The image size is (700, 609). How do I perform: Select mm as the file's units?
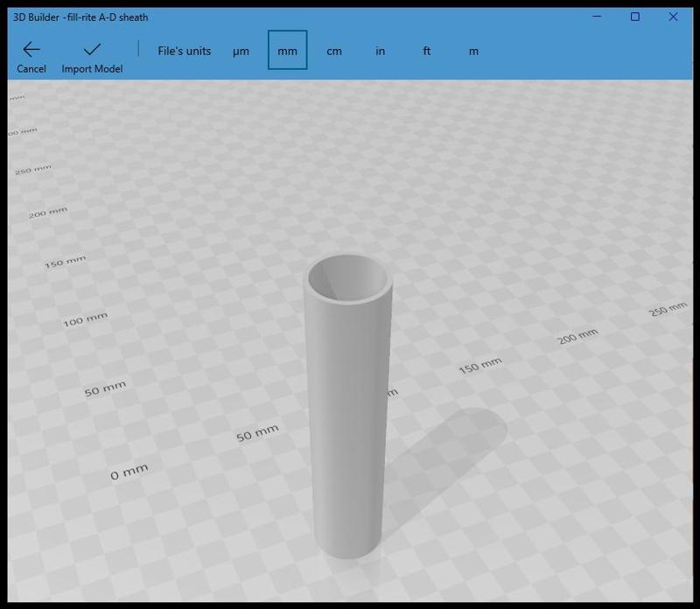288,50
